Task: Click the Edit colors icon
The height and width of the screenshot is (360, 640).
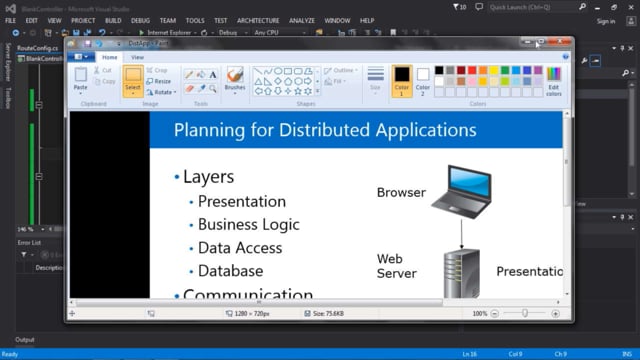Action: [x=554, y=81]
